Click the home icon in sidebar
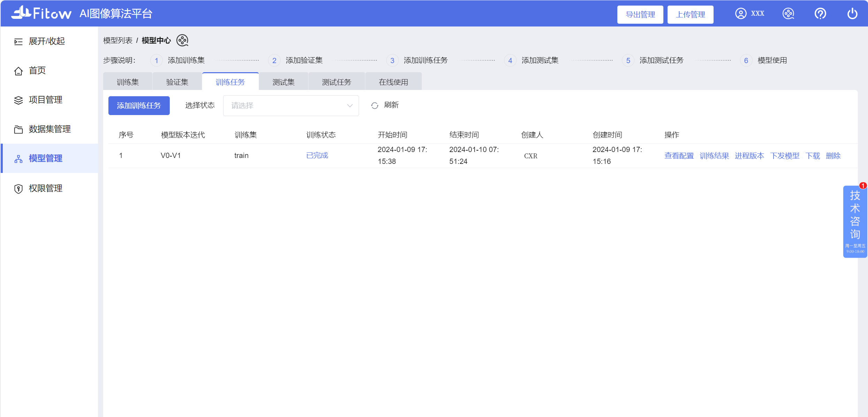868x417 pixels. click(x=18, y=71)
